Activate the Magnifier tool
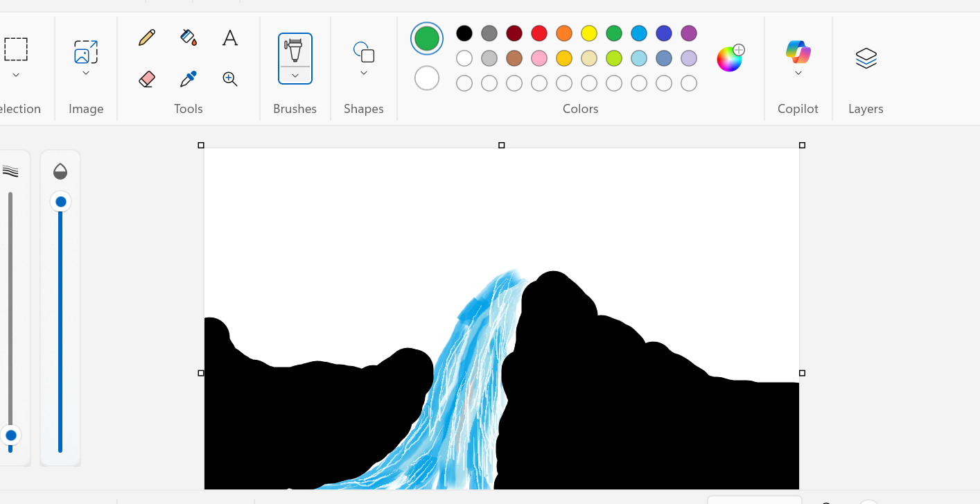 (x=229, y=79)
